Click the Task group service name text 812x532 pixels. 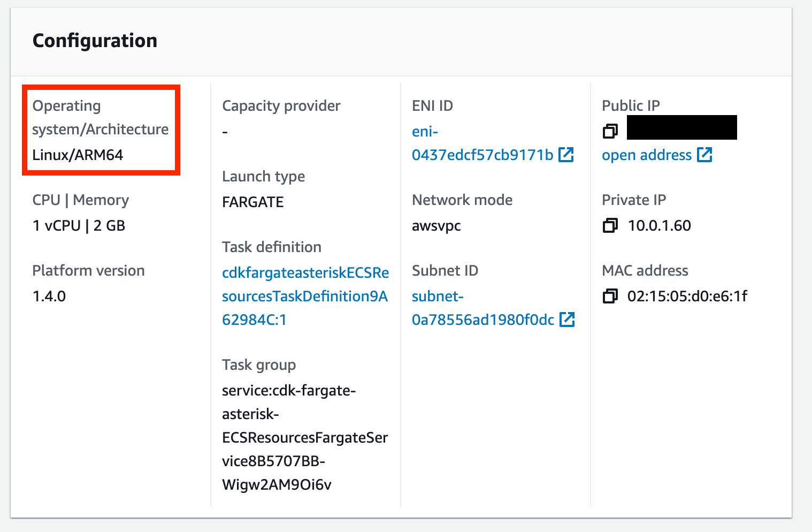[304, 437]
